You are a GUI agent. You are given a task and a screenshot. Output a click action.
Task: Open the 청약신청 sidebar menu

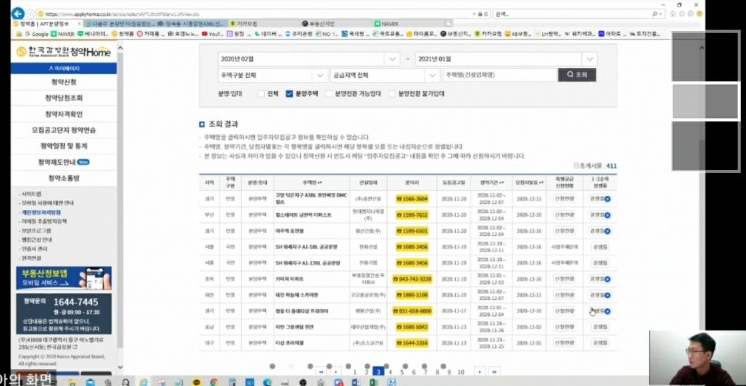coord(64,82)
